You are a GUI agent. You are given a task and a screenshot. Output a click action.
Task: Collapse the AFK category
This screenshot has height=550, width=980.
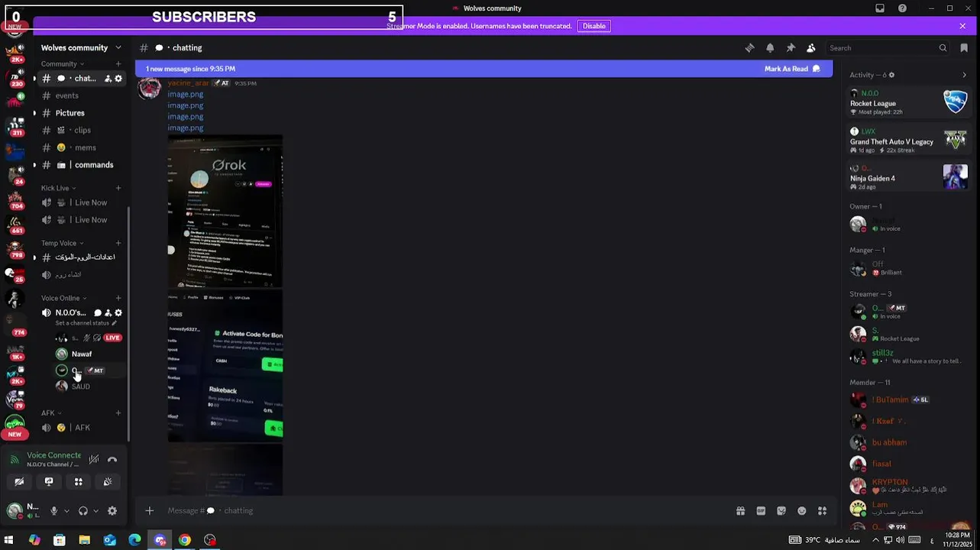[51, 413]
